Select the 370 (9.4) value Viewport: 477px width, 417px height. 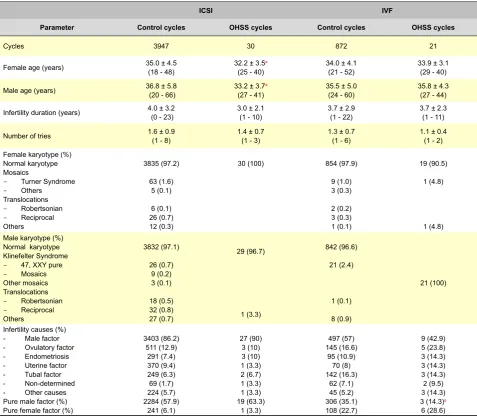coord(161,366)
